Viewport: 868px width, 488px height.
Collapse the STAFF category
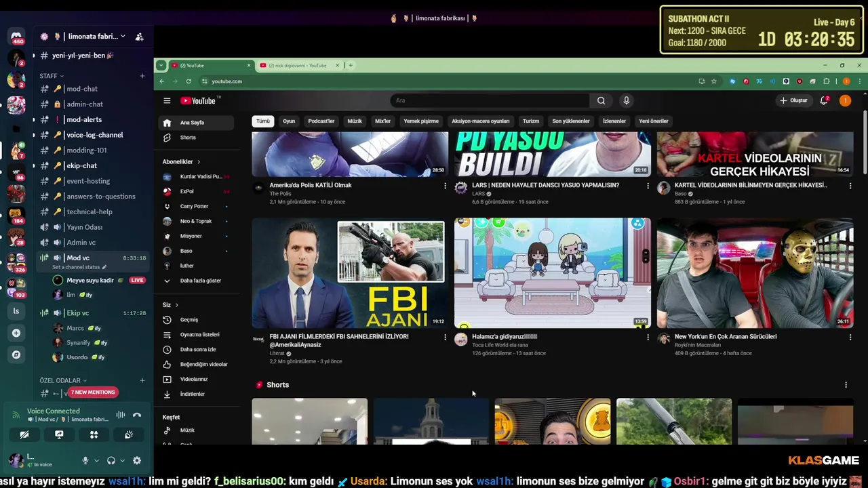52,76
